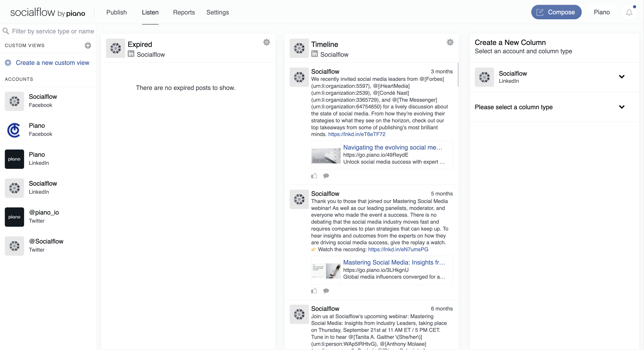Screen dimensions: 644x350
Task: Click the Compose button
Action: [556, 12]
